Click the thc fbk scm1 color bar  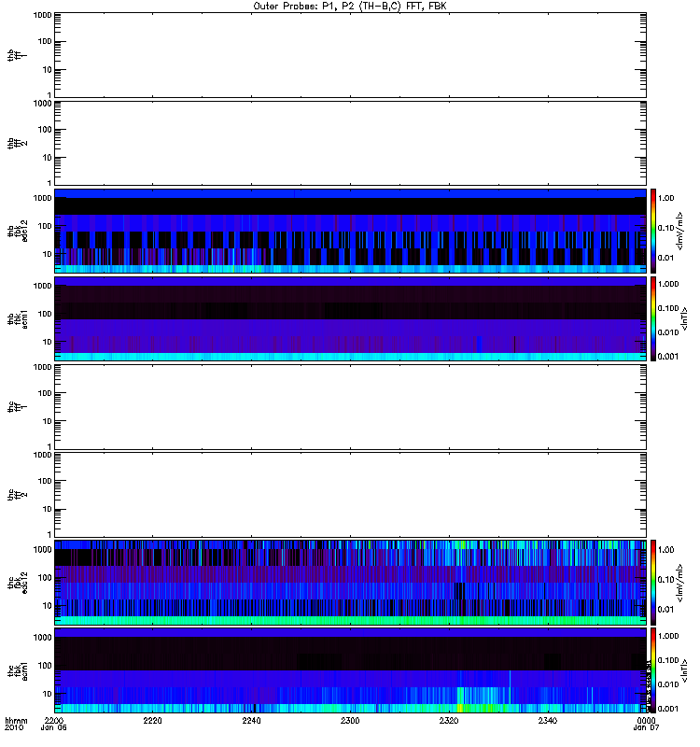(653, 670)
